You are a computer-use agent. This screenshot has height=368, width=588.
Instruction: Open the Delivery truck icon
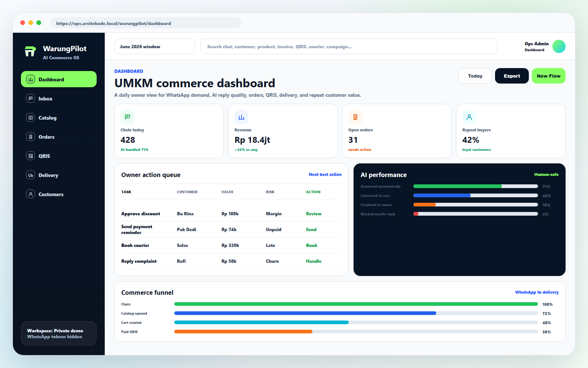pyautogui.click(x=31, y=175)
